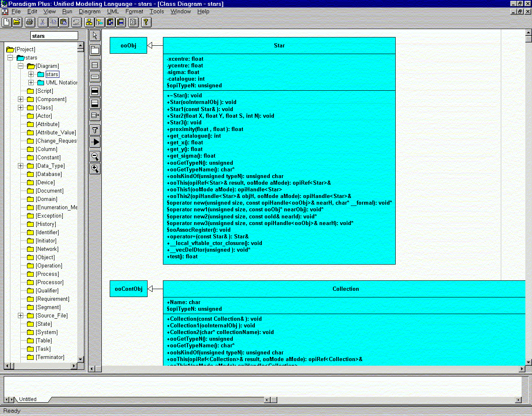532x416 pixels.
Task: Select the arrow pointer tool
Action: [x=95, y=36]
